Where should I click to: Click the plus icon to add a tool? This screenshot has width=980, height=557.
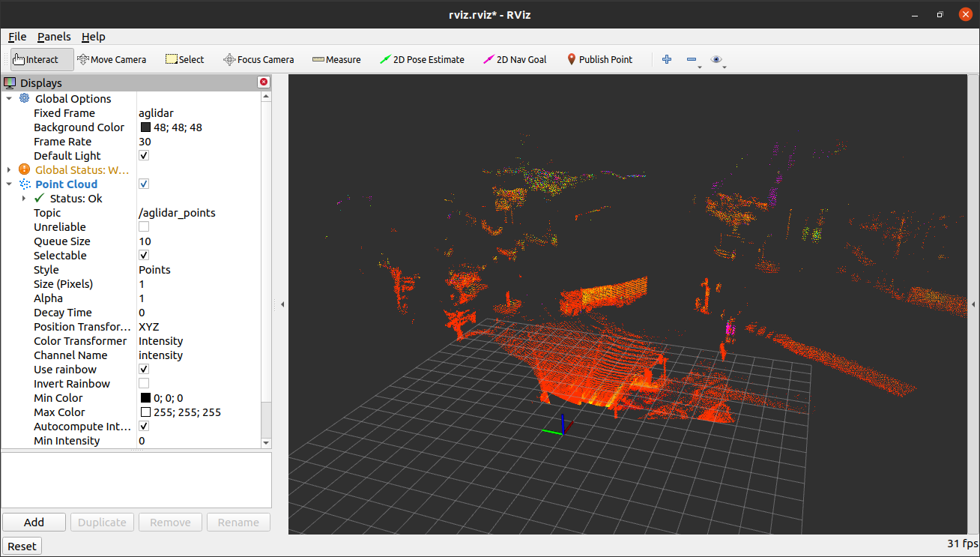pos(666,58)
